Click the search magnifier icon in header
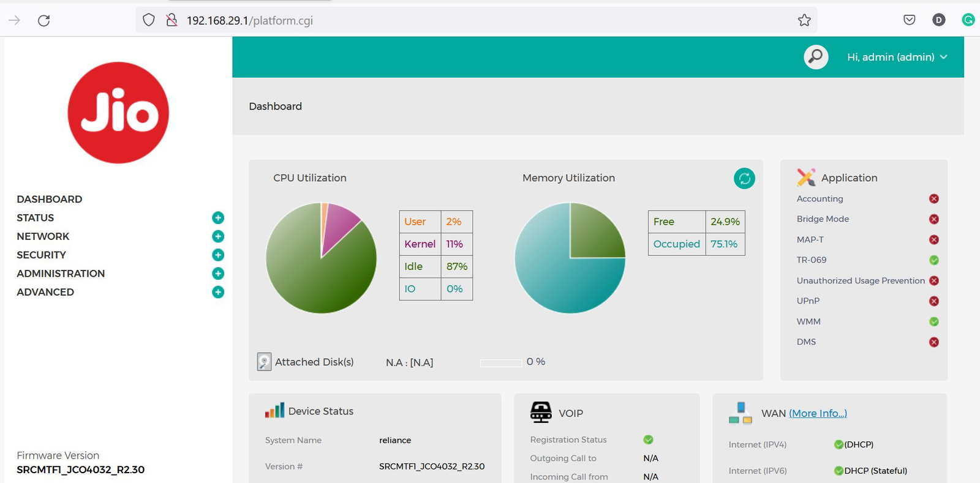The width and height of the screenshot is (980, 483). pyautogui.click(x=816, y=57)
